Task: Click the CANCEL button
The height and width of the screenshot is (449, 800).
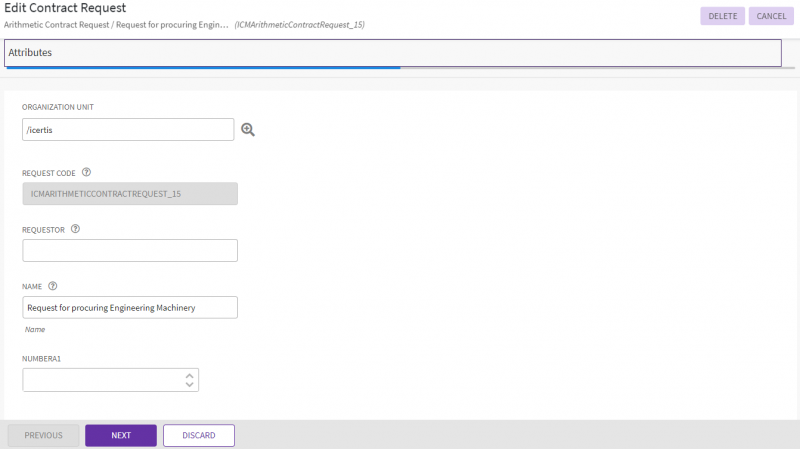Action: (771, 16)
